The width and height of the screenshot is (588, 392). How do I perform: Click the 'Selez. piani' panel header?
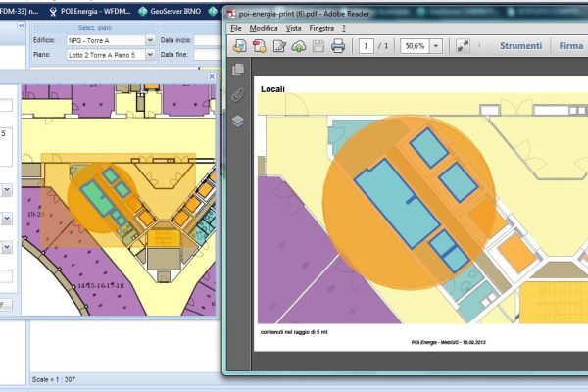click(x=94, y=28)
